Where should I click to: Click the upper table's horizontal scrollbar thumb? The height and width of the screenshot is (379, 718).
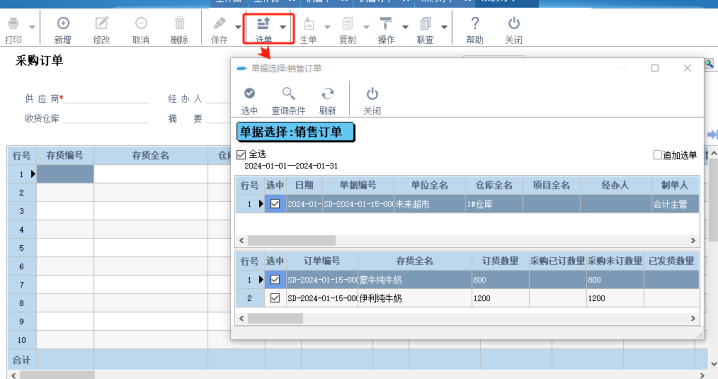tap(292, 240)
